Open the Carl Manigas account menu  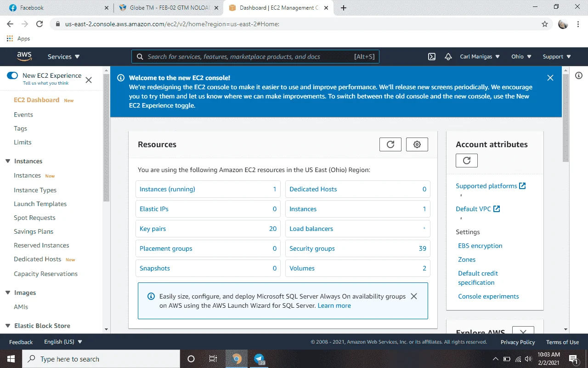pos(480,57)
